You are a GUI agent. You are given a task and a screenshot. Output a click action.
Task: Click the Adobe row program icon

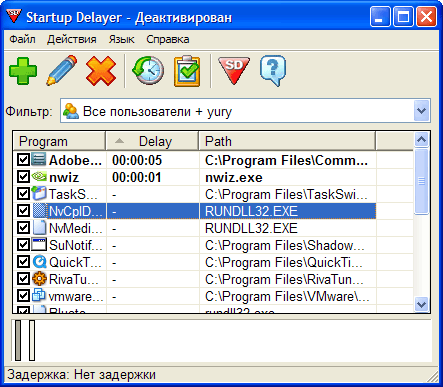click(39, 159)
